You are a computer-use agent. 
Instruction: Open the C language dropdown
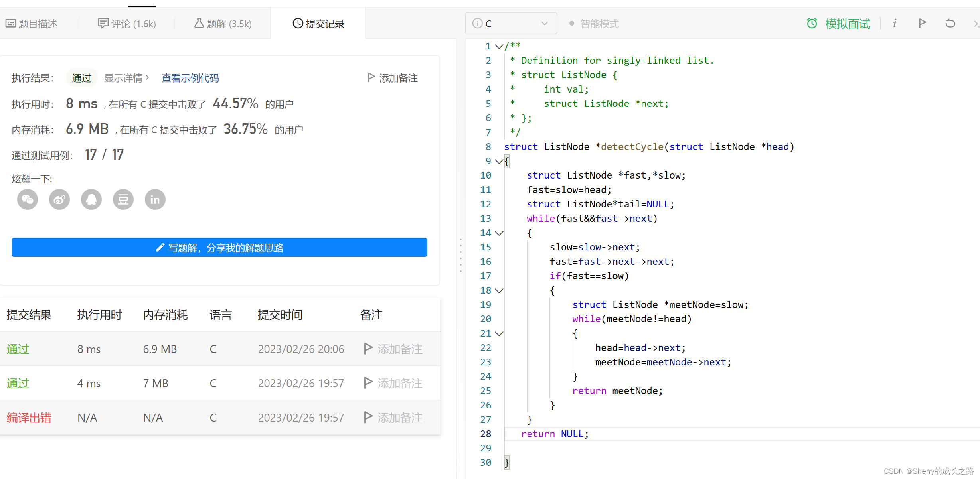[x=511, y=24]
